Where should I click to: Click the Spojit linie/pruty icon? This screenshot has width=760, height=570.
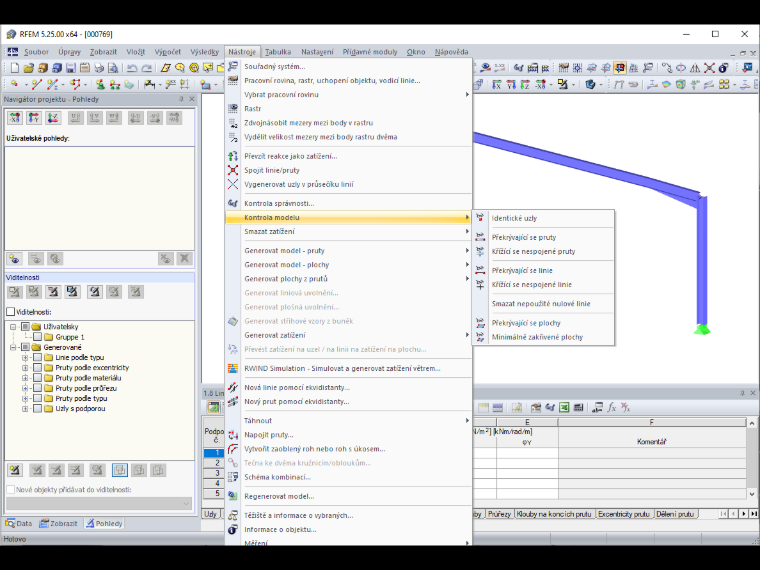(x=233, y=170)
